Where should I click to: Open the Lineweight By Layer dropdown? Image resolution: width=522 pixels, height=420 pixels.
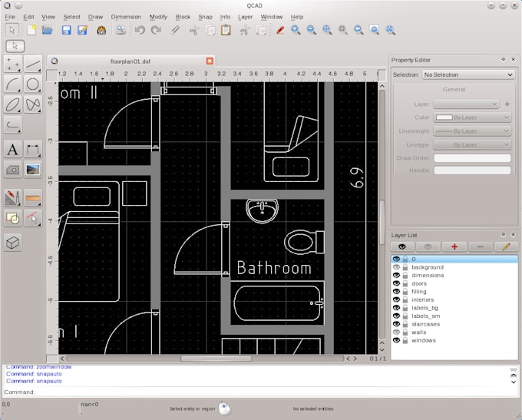pyautogui.click(x=472, y=131)
